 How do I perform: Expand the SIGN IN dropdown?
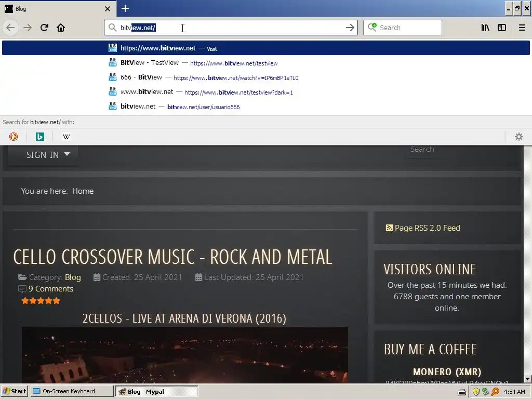point(47,155)
